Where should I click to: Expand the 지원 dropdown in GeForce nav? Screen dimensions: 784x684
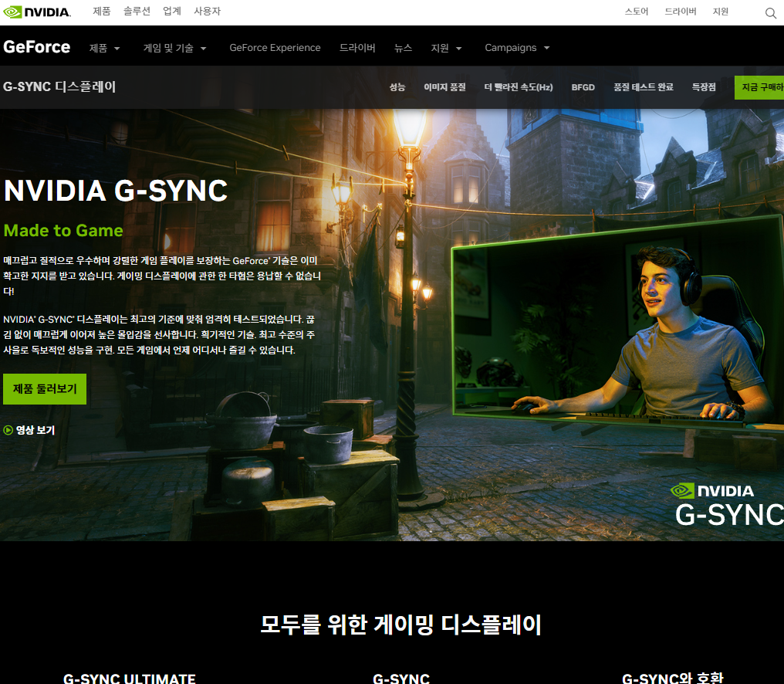coord(446,48)
